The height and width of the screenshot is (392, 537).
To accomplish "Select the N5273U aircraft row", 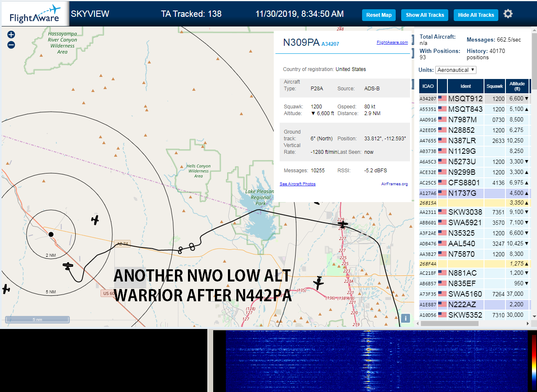I will click(x=474, y=161).
